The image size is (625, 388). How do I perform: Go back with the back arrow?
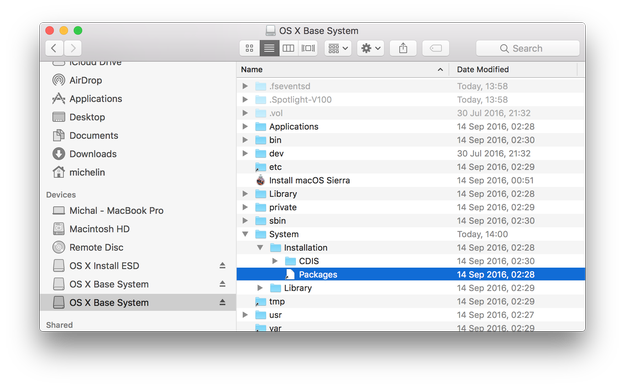54,48
